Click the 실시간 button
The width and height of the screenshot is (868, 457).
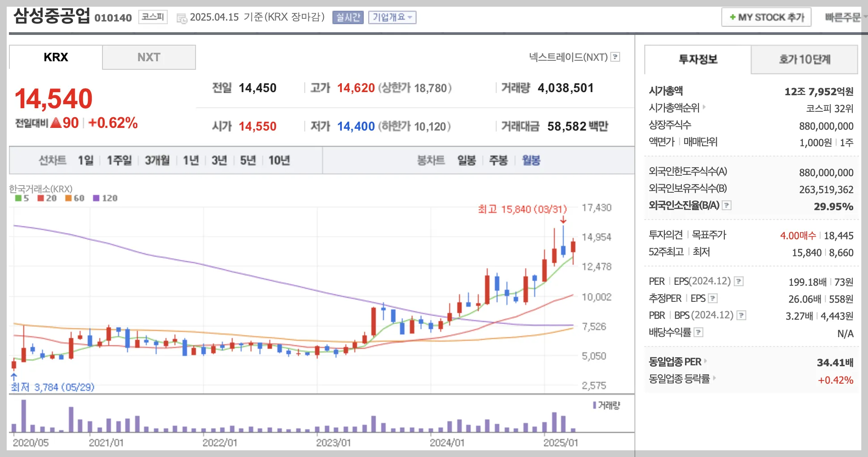tap(348, 17)
